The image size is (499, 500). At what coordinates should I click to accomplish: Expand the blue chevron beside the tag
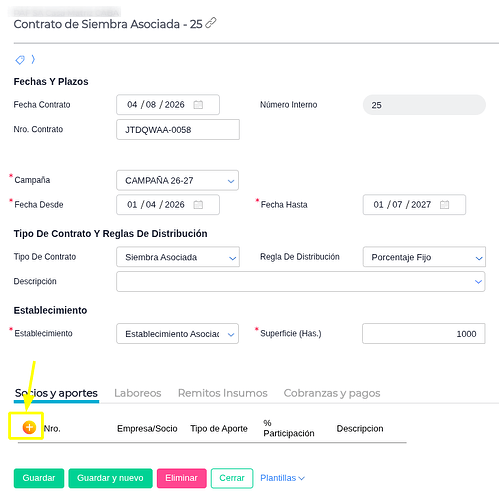click(x=33, y=59)
